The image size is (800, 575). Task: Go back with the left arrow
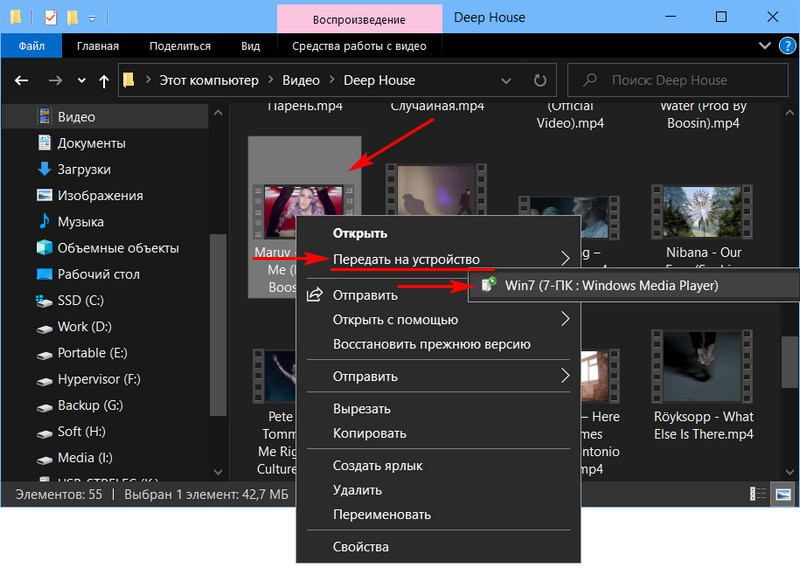click(x=21, y=80)
